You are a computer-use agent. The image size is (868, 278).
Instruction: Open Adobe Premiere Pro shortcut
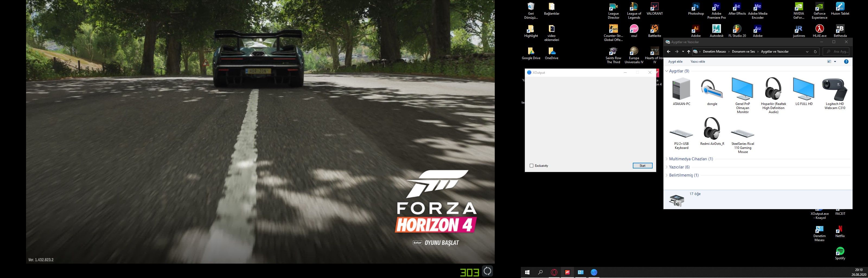pyautogui.click(x=716, y=11)
